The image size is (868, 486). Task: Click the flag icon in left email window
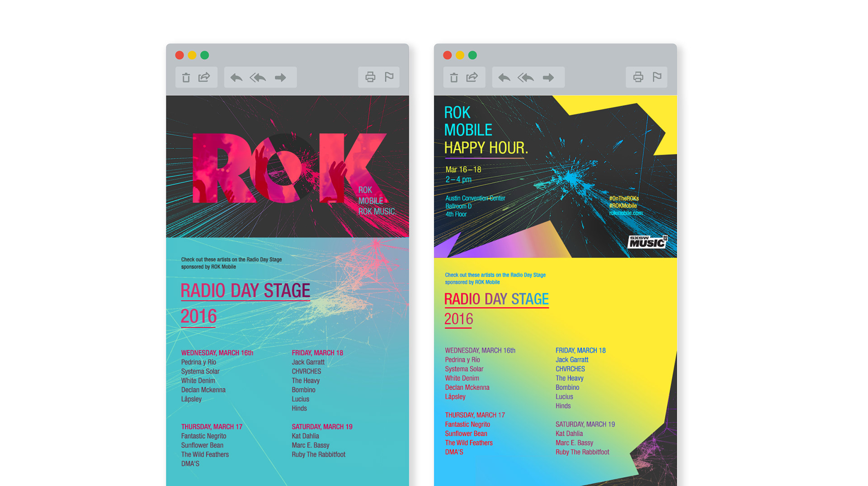[x=389, y=76]
